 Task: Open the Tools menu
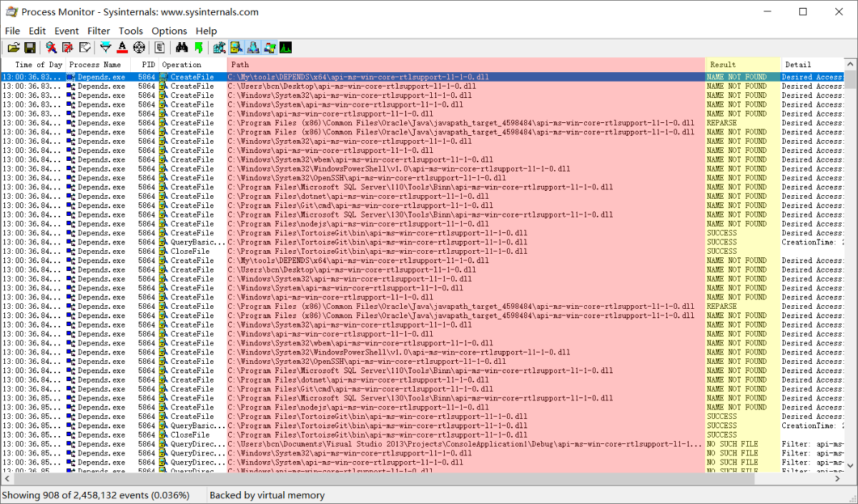131,31
